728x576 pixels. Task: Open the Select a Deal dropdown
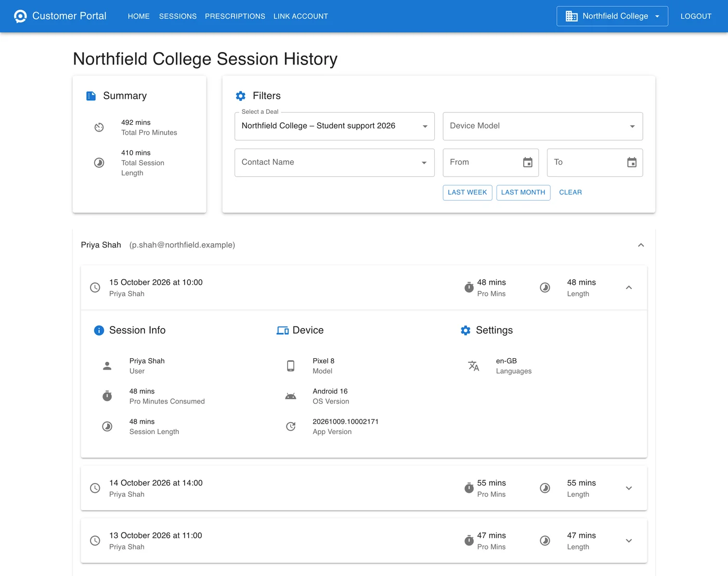point(334,126)
